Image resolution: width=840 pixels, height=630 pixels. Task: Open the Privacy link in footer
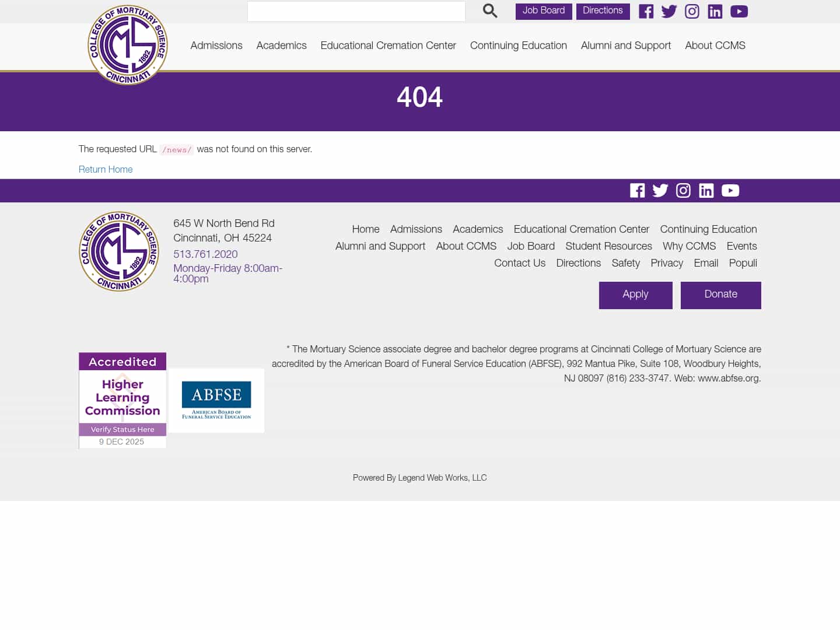click(667, 264)
